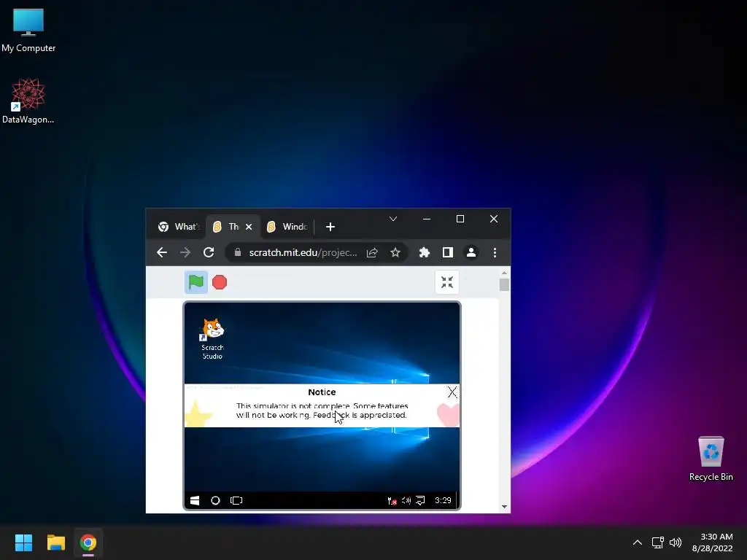Viewport: 747px width, 560px height.
Task: Click the share this page icon
Action: (x=372, y=252)
